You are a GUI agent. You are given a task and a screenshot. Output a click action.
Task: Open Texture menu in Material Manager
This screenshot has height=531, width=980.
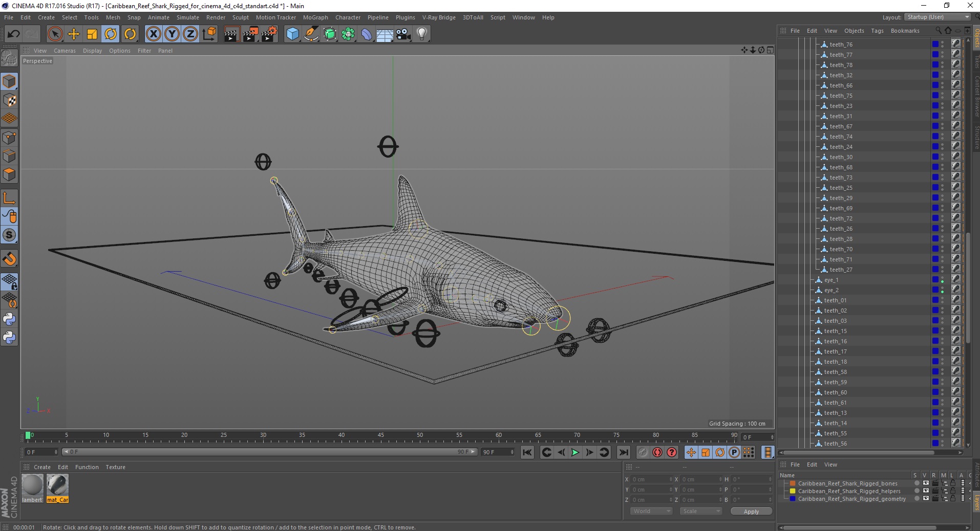coord(115,467)
